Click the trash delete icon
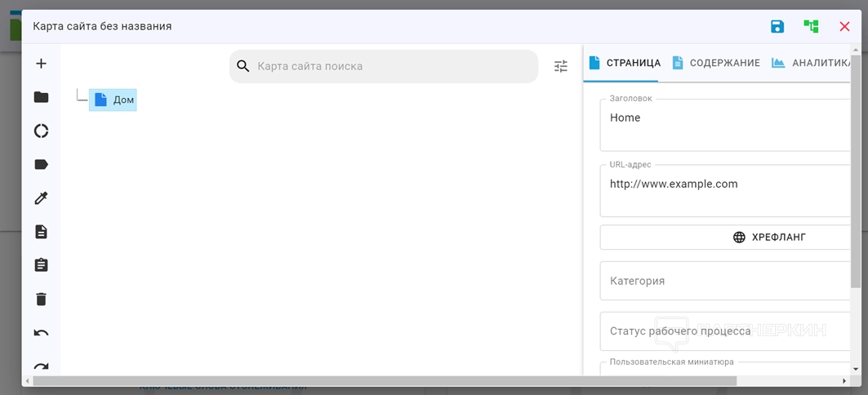The image size is (868, 395). tap(41, 300)
